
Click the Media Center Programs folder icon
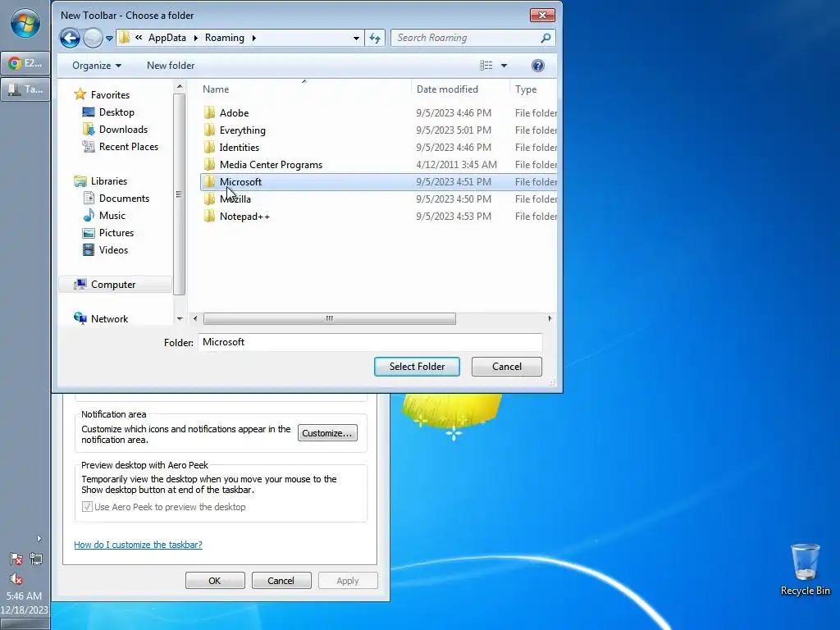click(209, 164)
